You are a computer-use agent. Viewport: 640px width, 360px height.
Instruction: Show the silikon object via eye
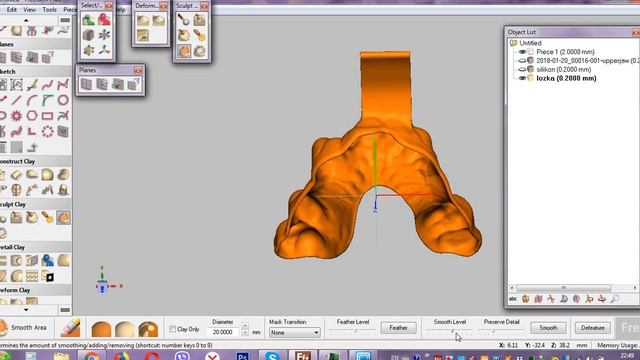tap(522, 69)
